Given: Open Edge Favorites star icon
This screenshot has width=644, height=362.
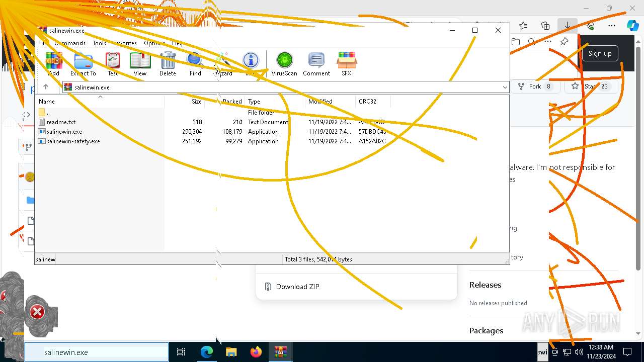Looking at the screenshot, I should [x=523, y=26].
